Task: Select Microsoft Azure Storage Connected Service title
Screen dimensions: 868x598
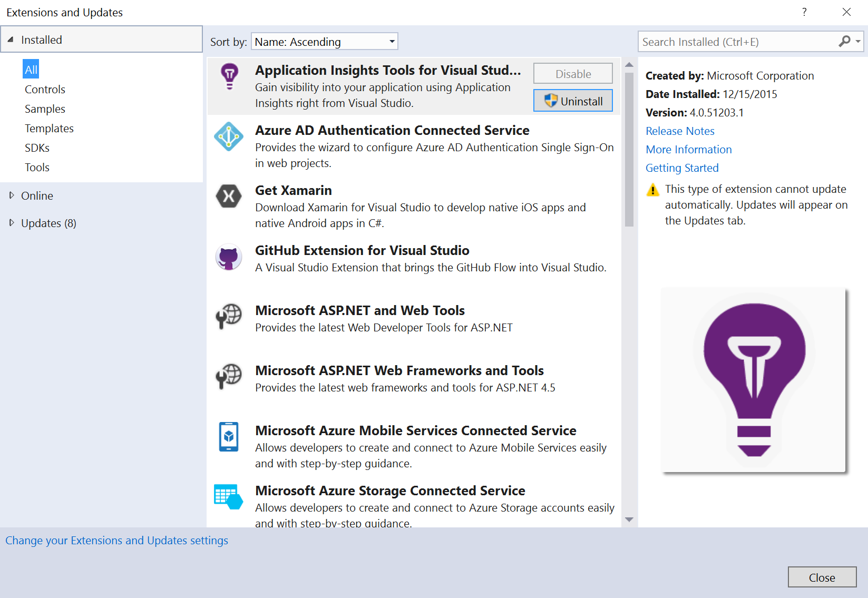Action: 390,491
